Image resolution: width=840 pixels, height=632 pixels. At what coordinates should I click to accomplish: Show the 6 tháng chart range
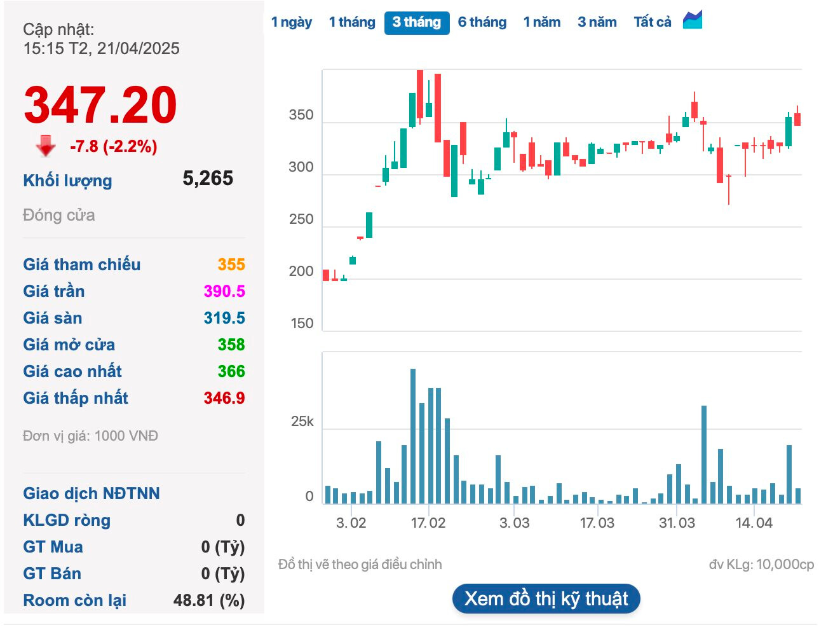482,22
